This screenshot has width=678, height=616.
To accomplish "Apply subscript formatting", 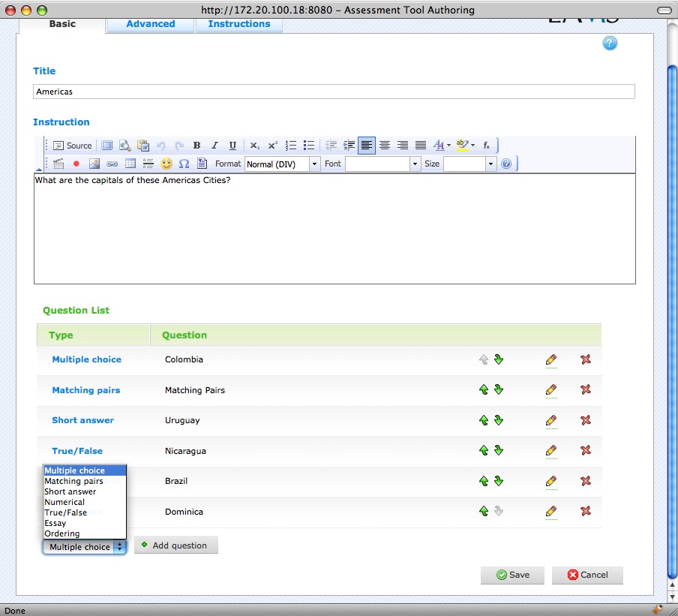I will [x=255, y=146].
